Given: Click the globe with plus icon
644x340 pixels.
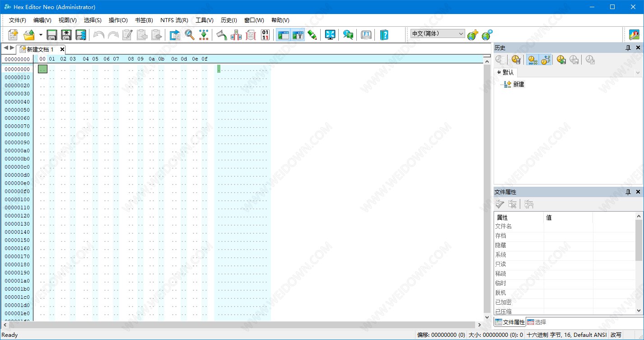Looking at the screenshot, I should [x=472, y=35].
